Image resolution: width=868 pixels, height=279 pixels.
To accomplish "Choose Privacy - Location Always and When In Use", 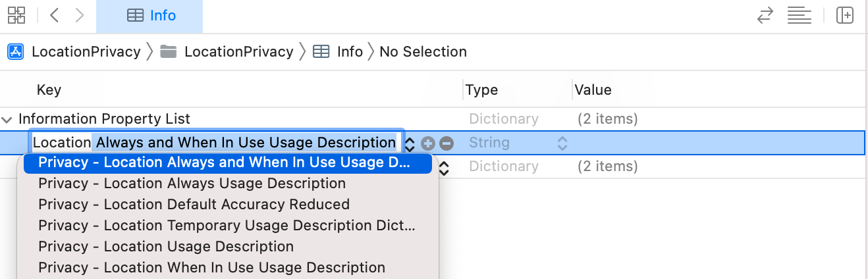I will pos(227,163).
